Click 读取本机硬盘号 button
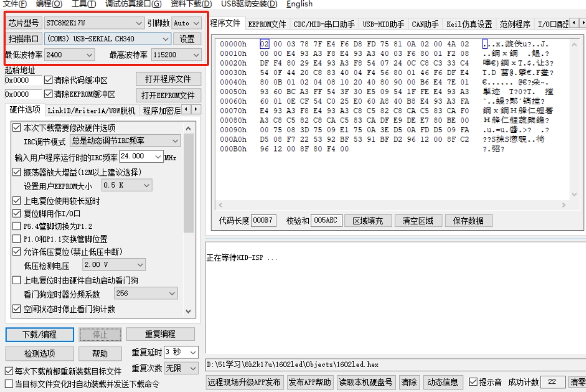586x392 pixels. pos(366,382)
